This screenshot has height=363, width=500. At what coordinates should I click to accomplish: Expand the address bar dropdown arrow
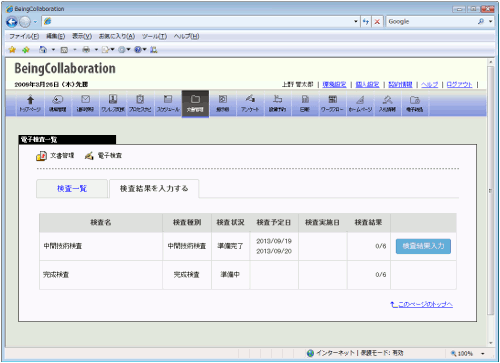click(x=356, y=22)
